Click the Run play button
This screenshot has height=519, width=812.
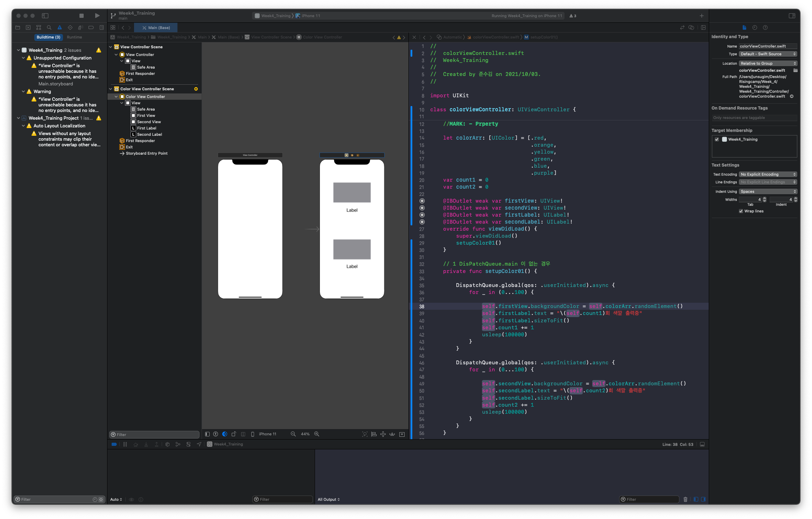pos(97,16)
